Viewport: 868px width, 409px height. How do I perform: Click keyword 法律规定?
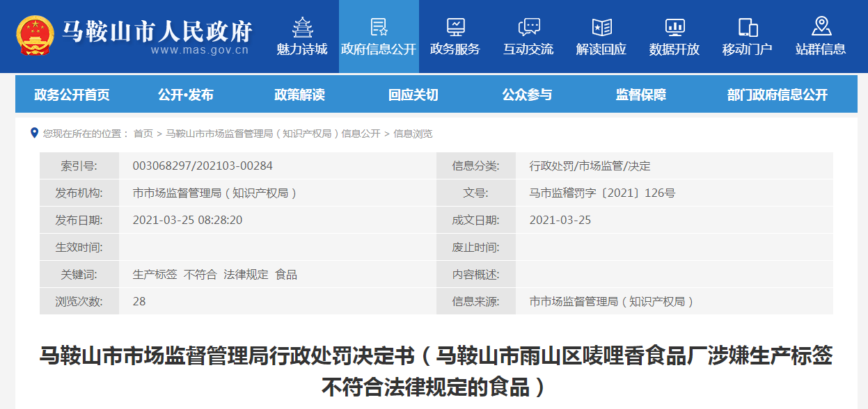246,275
